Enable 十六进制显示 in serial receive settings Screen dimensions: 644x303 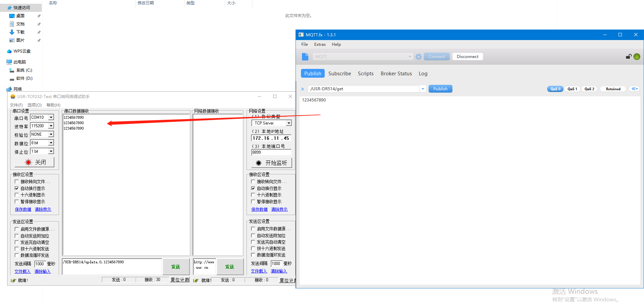tap(17, 195)
